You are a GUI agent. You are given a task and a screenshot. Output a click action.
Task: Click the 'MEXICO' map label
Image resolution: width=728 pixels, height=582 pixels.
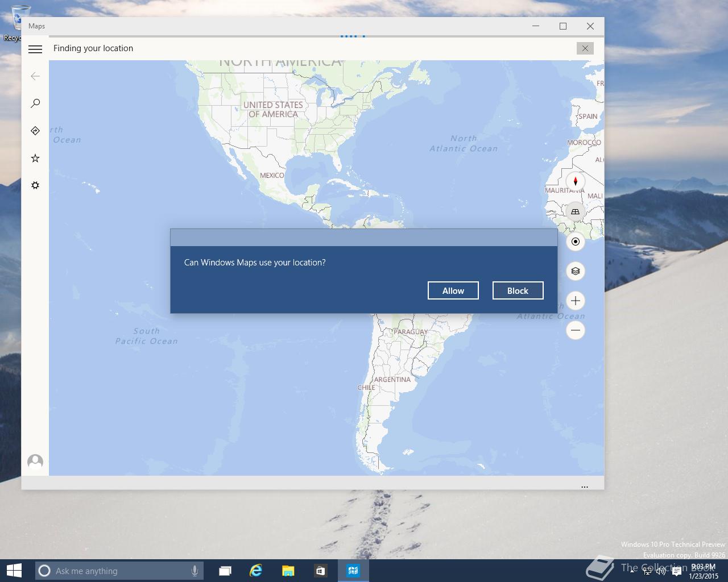(x=272, y=175)
